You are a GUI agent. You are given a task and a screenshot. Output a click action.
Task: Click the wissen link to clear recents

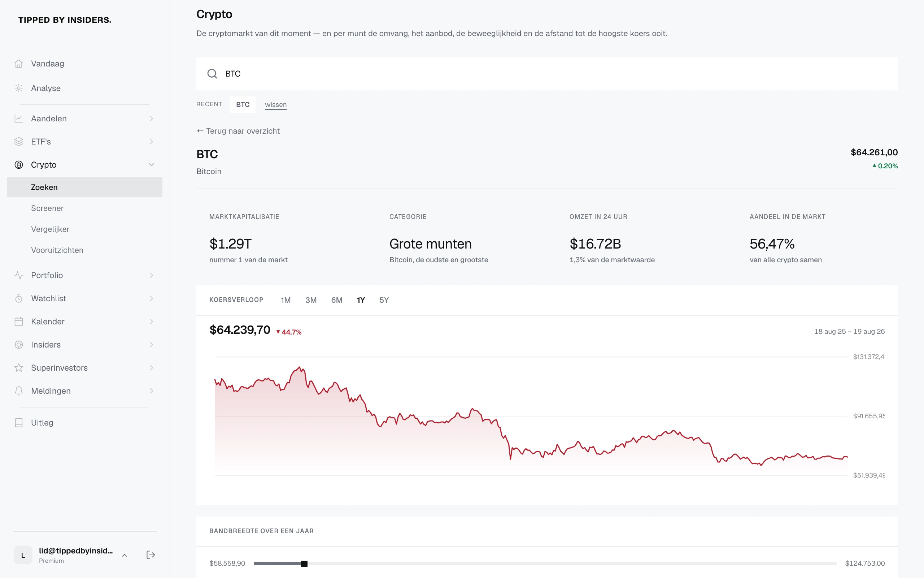tap(276, 105)
